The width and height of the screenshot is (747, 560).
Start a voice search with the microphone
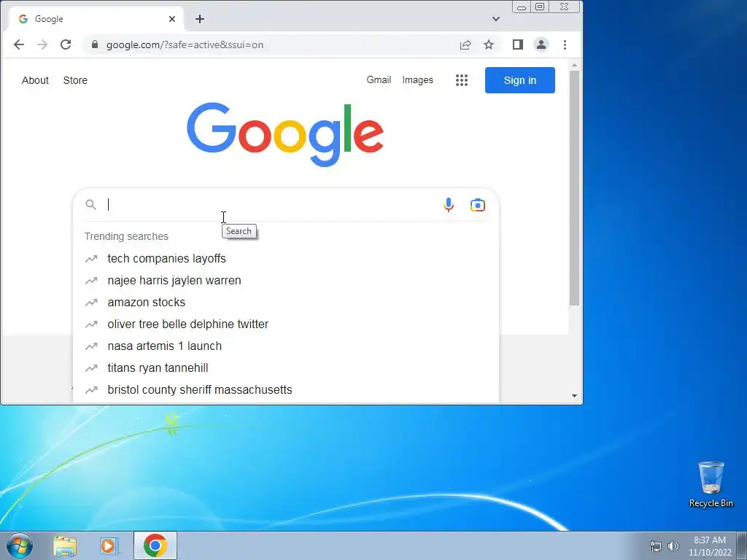[x=449, y=205]
